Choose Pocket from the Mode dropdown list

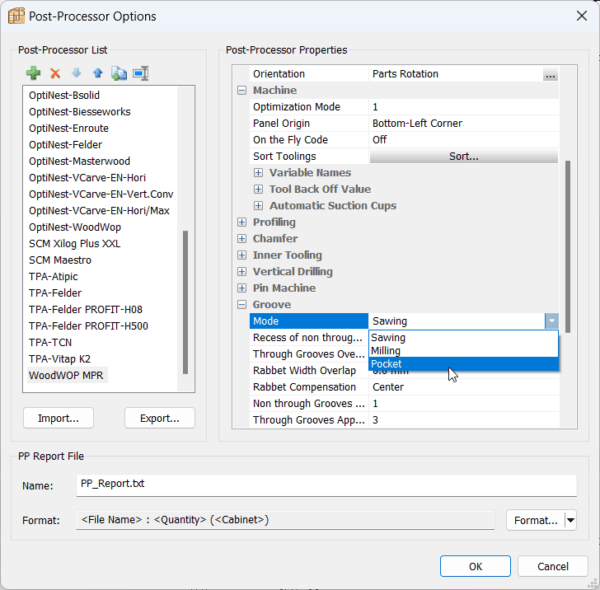pos(386,364)
